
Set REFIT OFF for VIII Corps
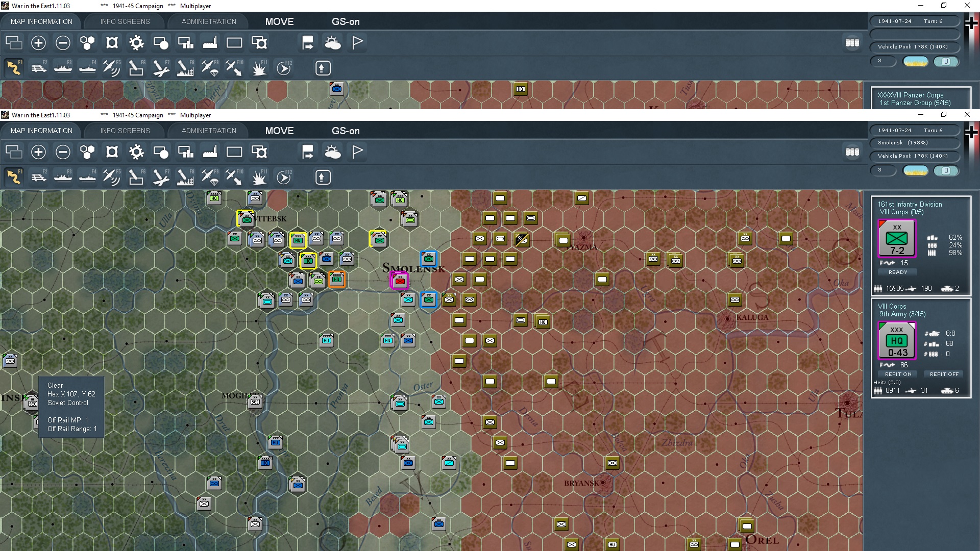944,374
